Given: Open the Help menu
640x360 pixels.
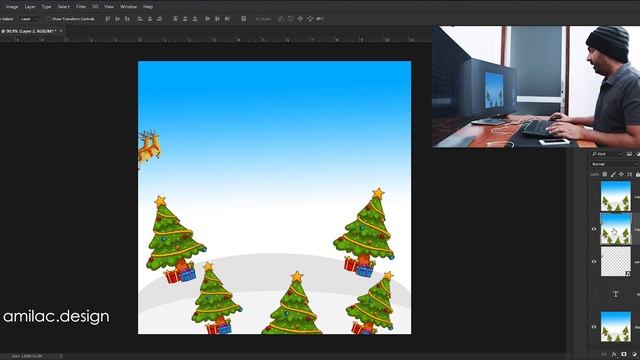Looking at the screenshot, I should [148, 7].
